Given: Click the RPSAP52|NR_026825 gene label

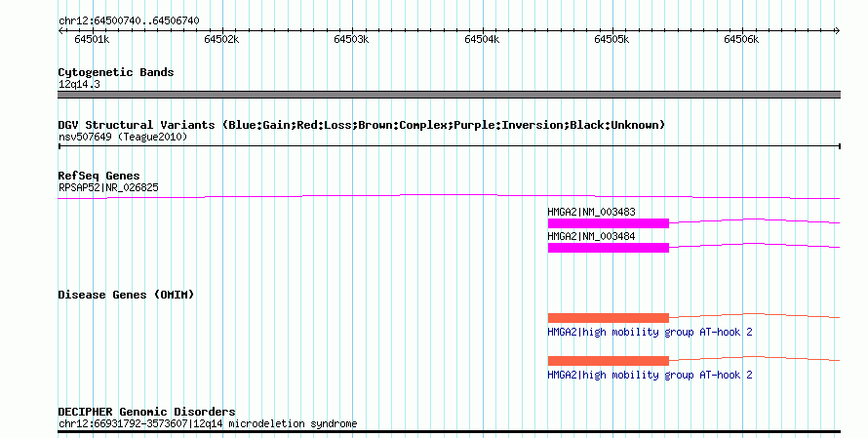Looking at the screenshot, I should tap(108, 187).
